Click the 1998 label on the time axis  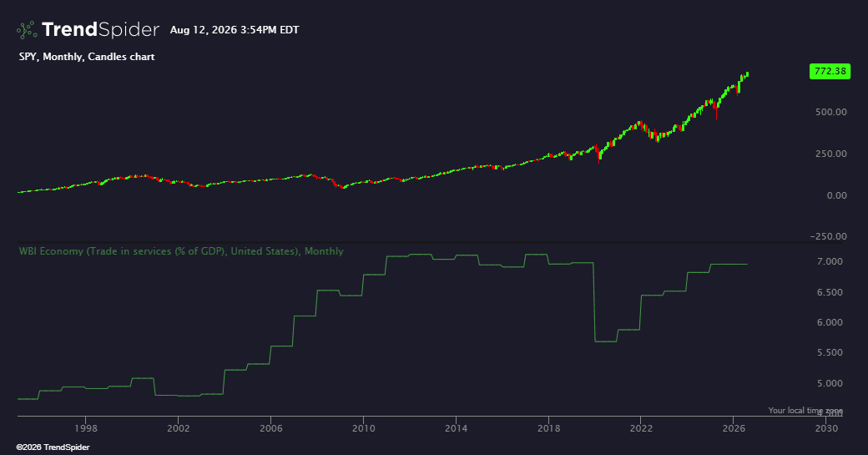86,428
